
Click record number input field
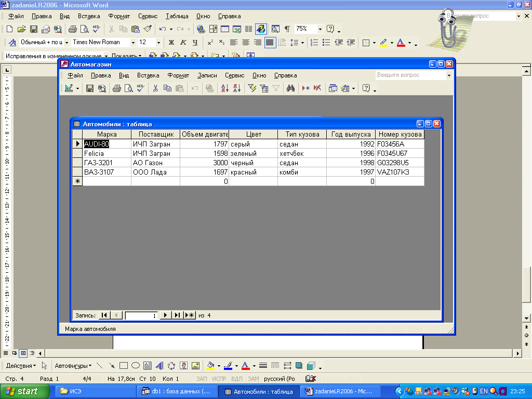tap(141, 315)
